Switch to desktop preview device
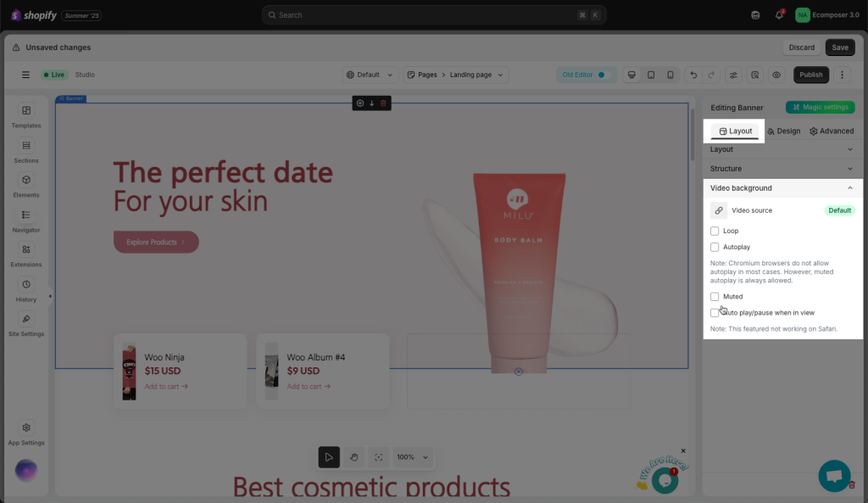Screen dimensions: 868x503 (x=632, y=75)
